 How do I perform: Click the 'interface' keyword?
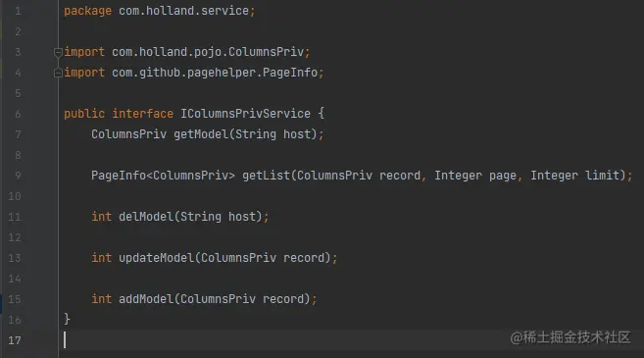pos(142,114)
